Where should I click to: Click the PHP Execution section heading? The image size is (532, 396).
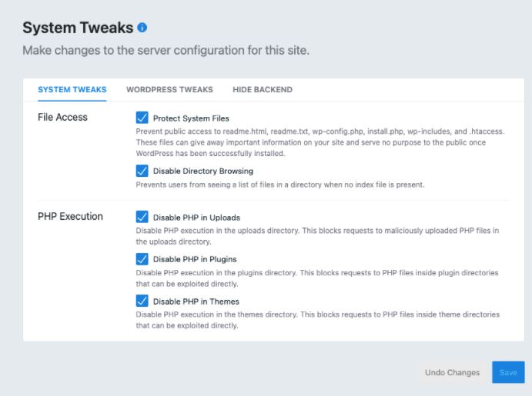tap(70, 217)
